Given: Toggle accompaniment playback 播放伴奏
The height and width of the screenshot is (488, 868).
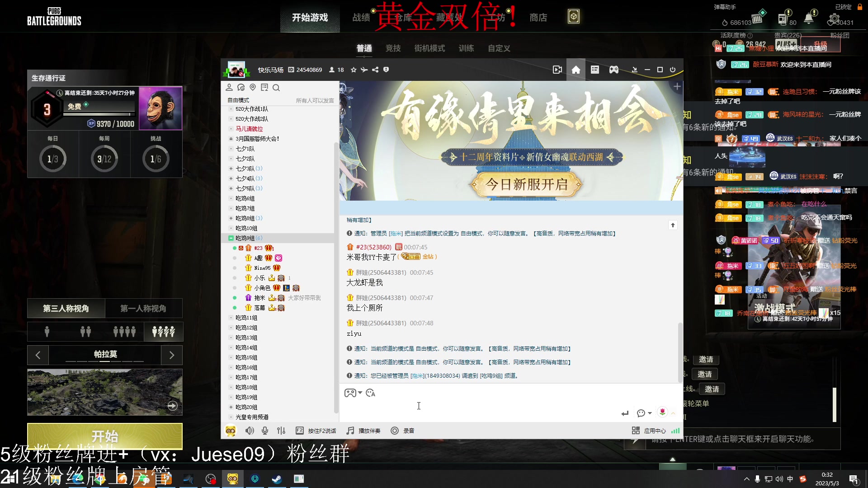Looking at the screenshot, I should (363, 431).
